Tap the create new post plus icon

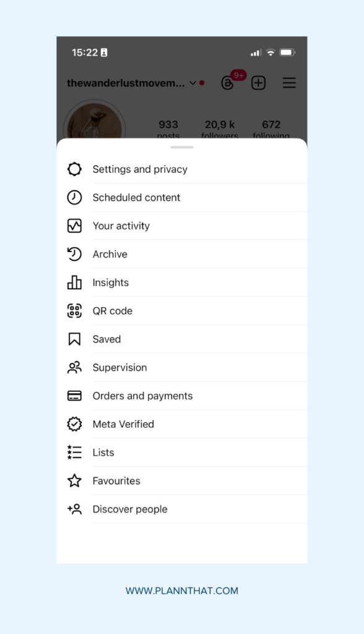pos(258,82)
